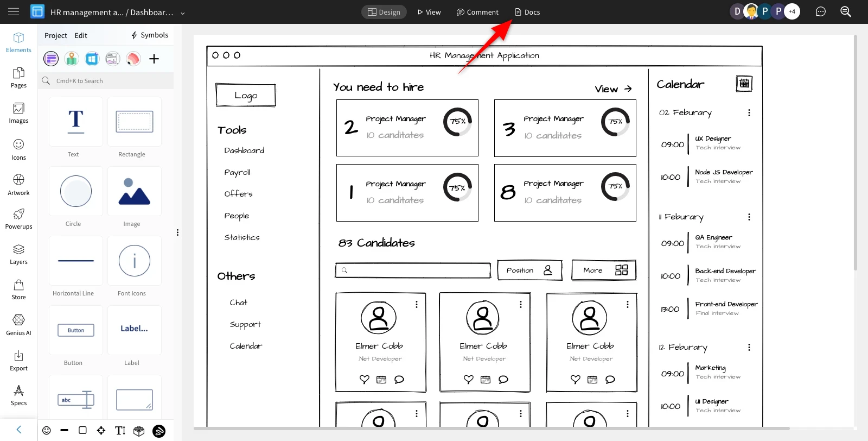Click collaborator avatar D

(737, 11)
